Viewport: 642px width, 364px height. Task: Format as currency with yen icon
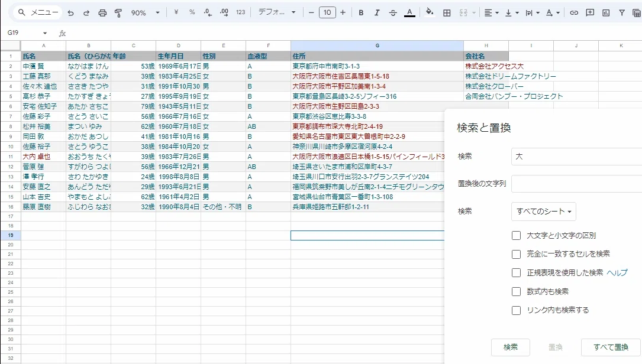tap(176, 12)
